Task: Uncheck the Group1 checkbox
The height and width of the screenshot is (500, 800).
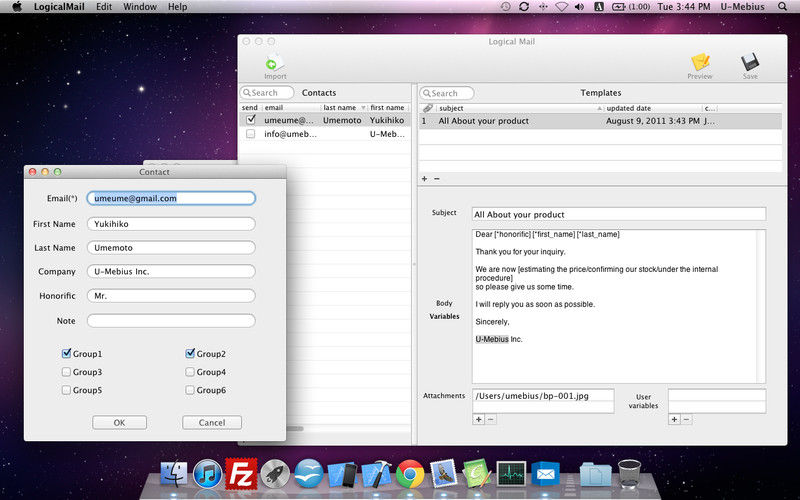Action: 66,353
